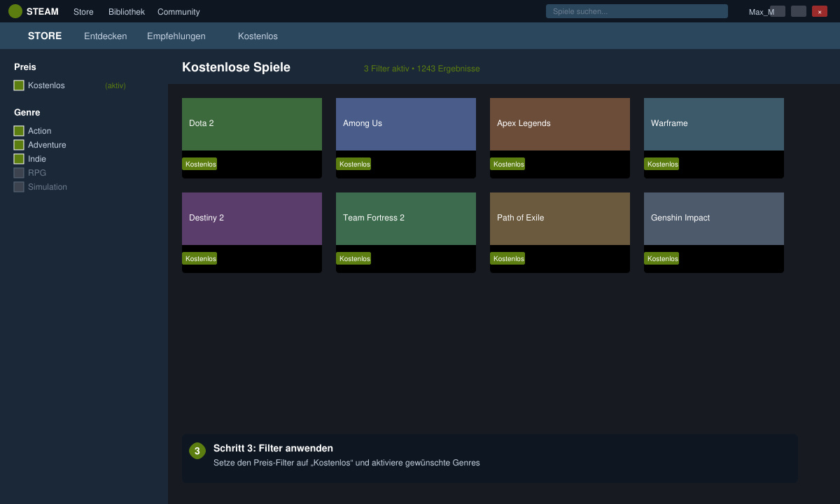Focus the "Spiele suchen..." search field
The height and width of the screenshot is (504, 840).
pos(637,11)
